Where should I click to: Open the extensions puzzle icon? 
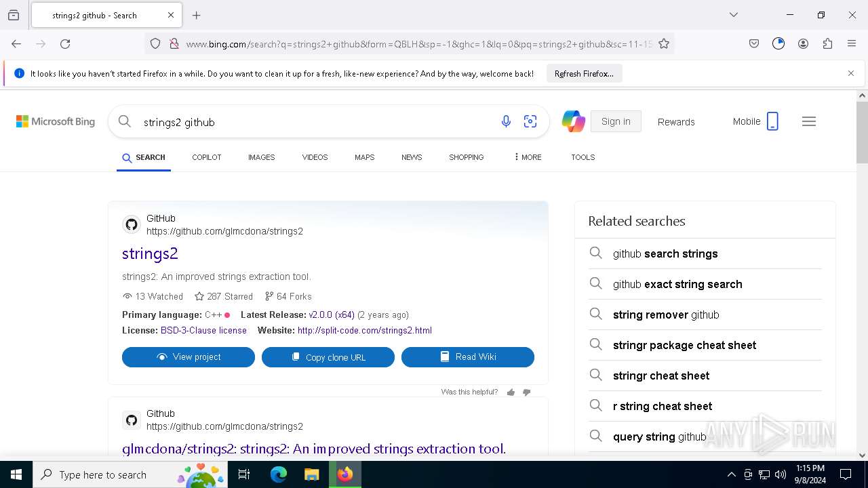tap(827, 43)
